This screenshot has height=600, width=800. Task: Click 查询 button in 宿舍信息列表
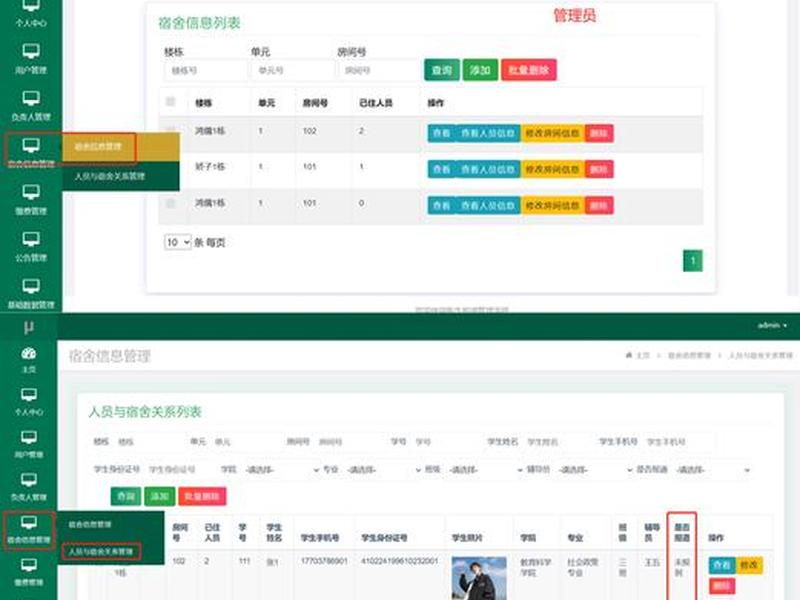click(x=442, y=70)
